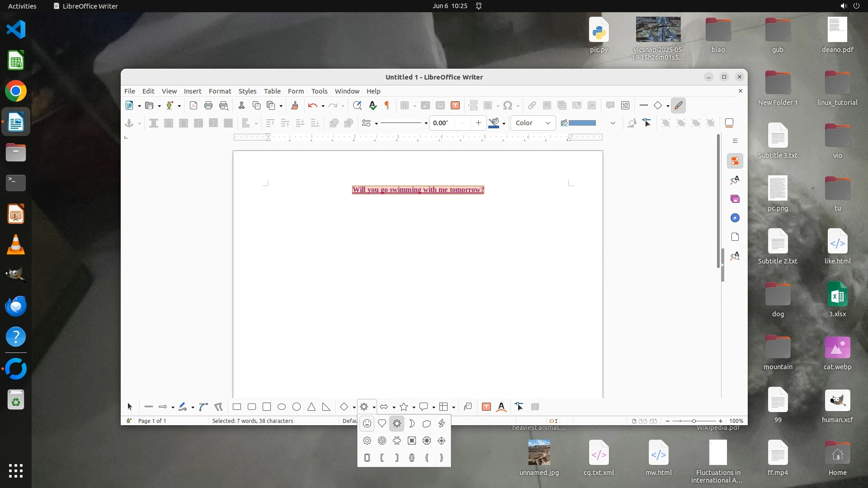
Task: Open the Format menu
Action: tap(220, 91)
